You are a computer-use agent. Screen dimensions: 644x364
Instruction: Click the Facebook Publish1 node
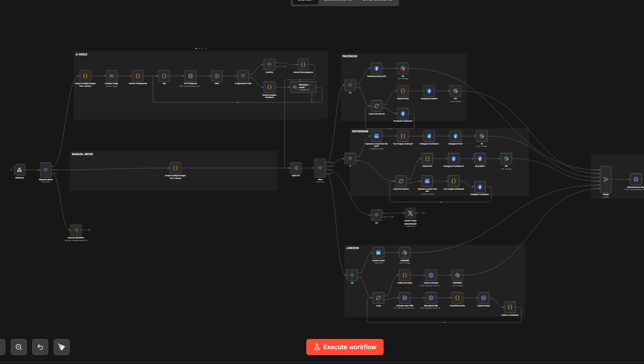click(429, 91)
